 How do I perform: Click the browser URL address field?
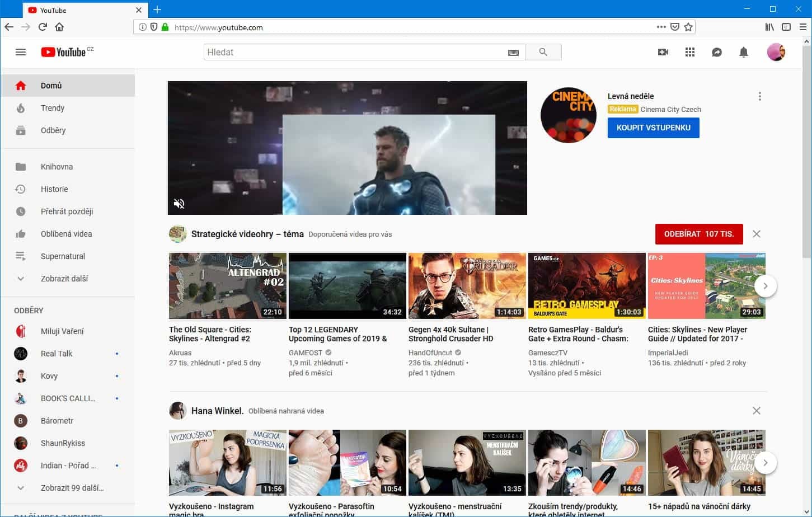pos(413,27)
